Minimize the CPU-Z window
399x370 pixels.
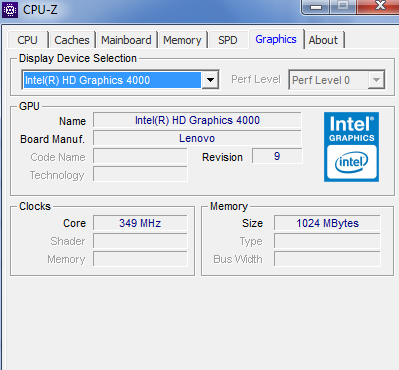pos(316,6)
